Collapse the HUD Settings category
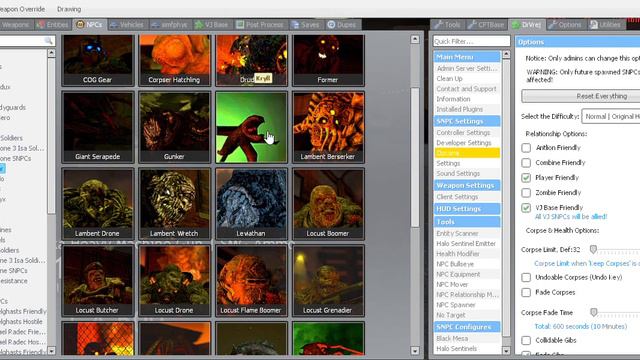 tap(467, 209)
